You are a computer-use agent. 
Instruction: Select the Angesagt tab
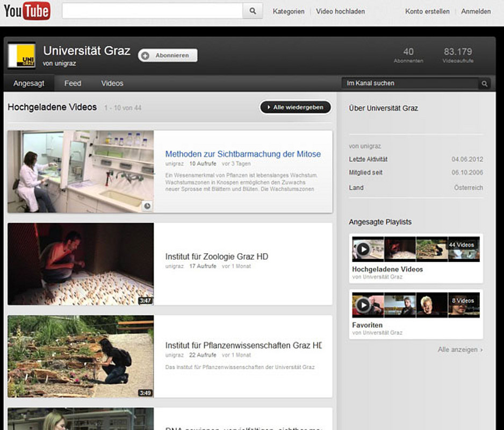click(x=28, y=83)
